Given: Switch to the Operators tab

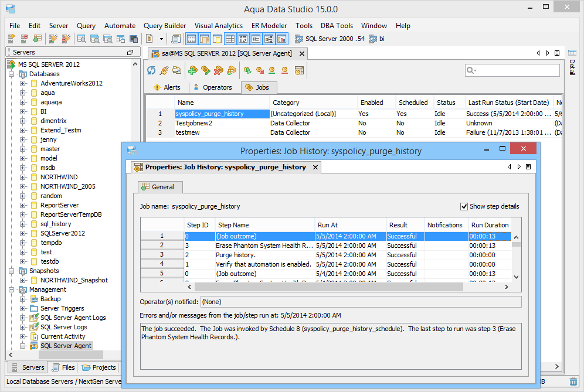Looking at the screenshot, I should coord(213,87).
